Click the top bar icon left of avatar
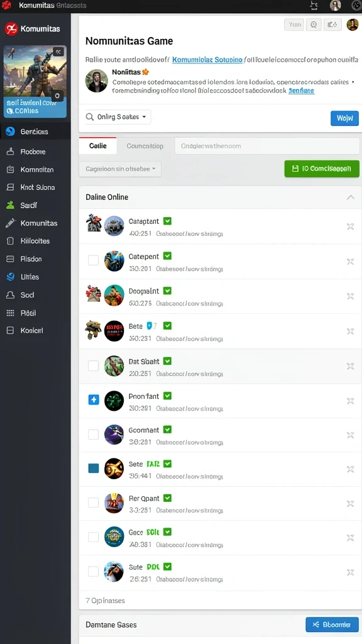This screenshot has height=644, width=362. click(x=314, y=5)
